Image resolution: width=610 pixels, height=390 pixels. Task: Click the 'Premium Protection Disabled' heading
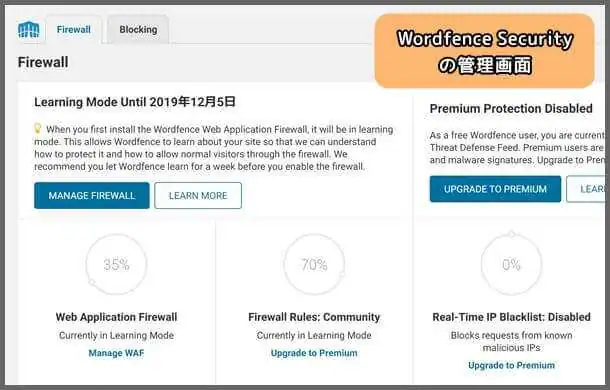(x=511, y=109)
